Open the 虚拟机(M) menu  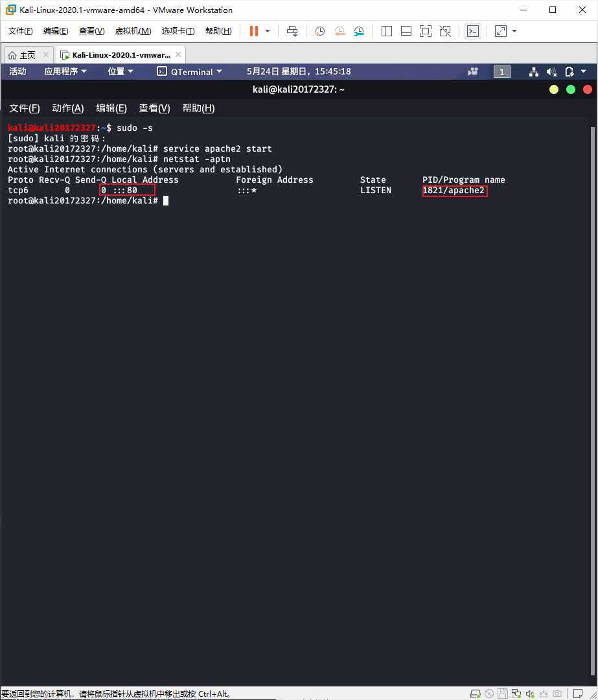pos(133,31)
